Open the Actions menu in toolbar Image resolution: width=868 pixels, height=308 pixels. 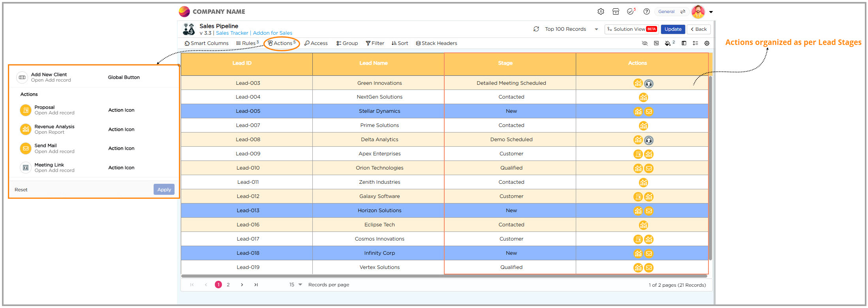[282, 43]
